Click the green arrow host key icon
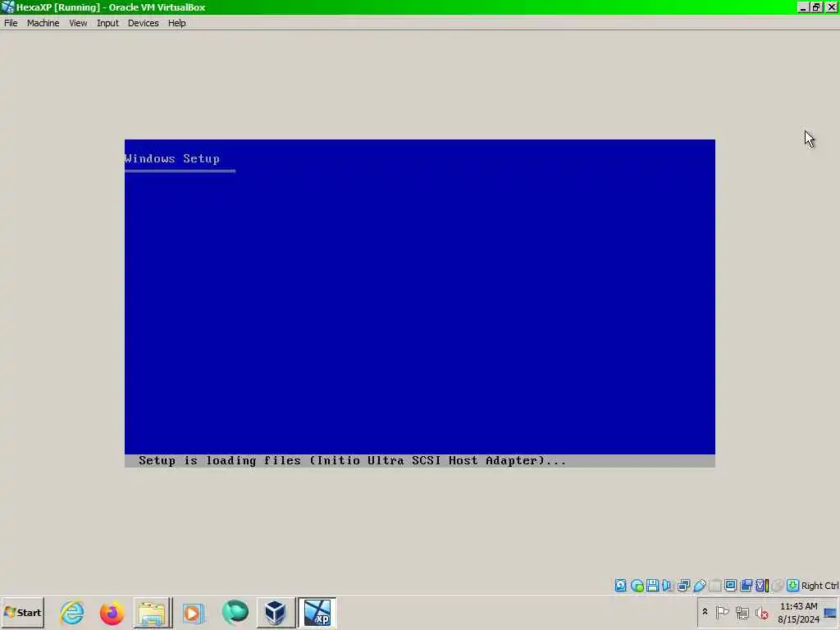840x630 pixels. (792, 586)
